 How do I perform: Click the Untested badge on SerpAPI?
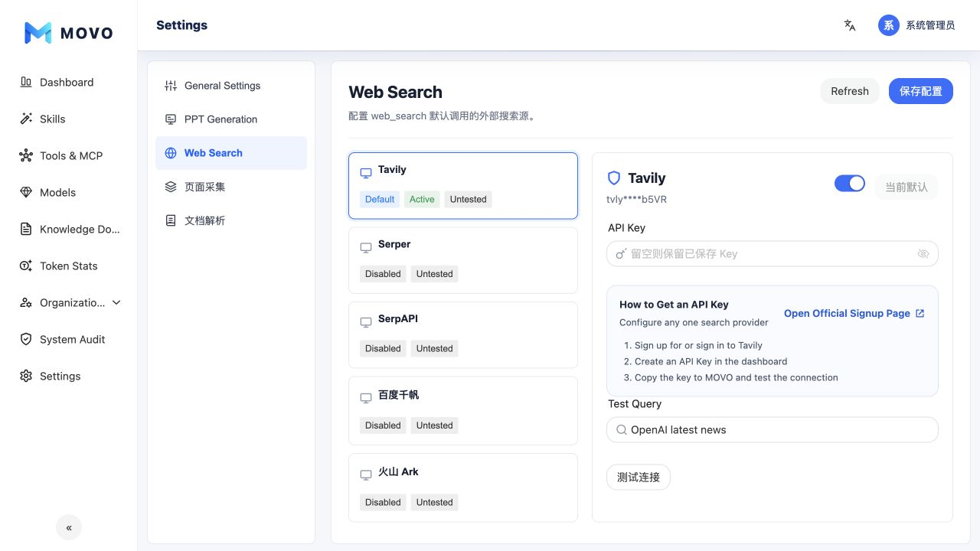(435, 348)
